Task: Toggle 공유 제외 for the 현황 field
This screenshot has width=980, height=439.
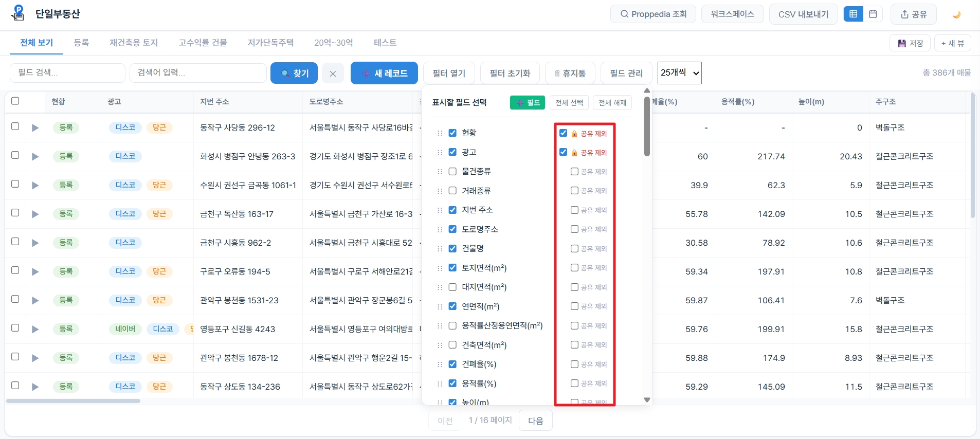Action: 563,133
